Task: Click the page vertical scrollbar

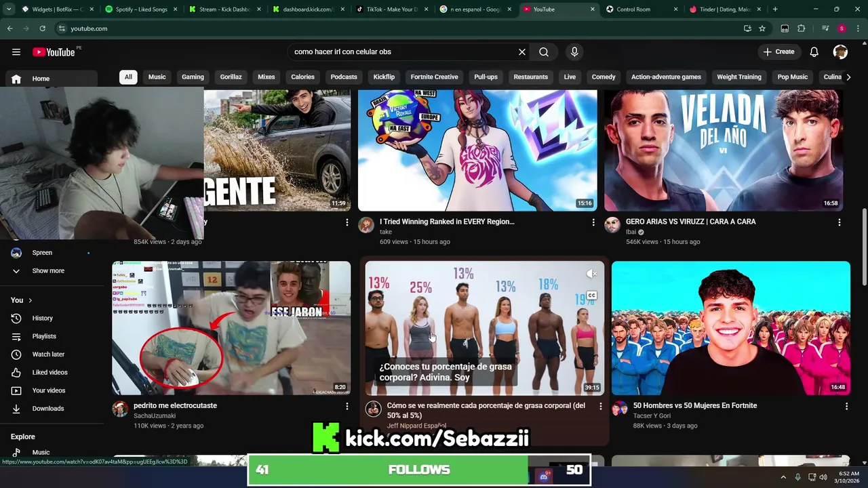Action: [x=864, y=247]
